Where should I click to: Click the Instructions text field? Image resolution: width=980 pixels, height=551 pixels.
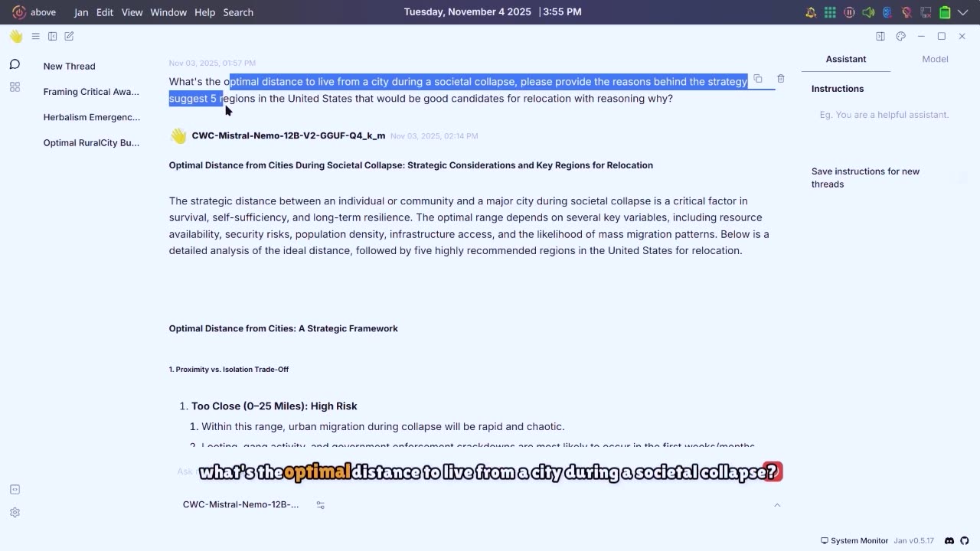[x=884, y=115]
